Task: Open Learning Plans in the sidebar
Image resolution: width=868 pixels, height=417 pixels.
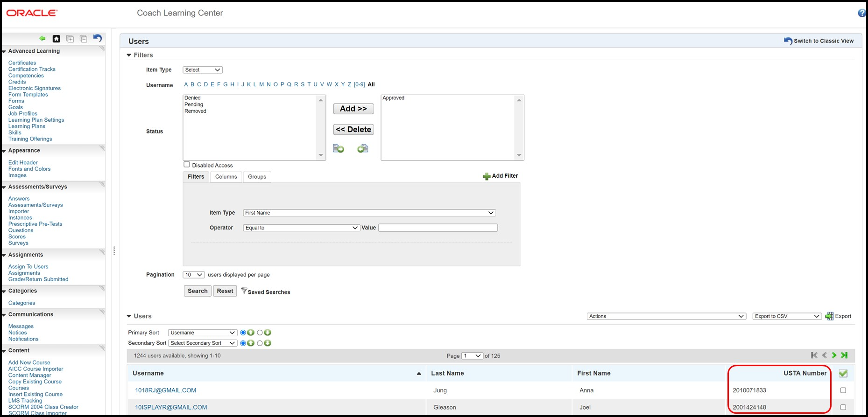Action: (27, 126)
